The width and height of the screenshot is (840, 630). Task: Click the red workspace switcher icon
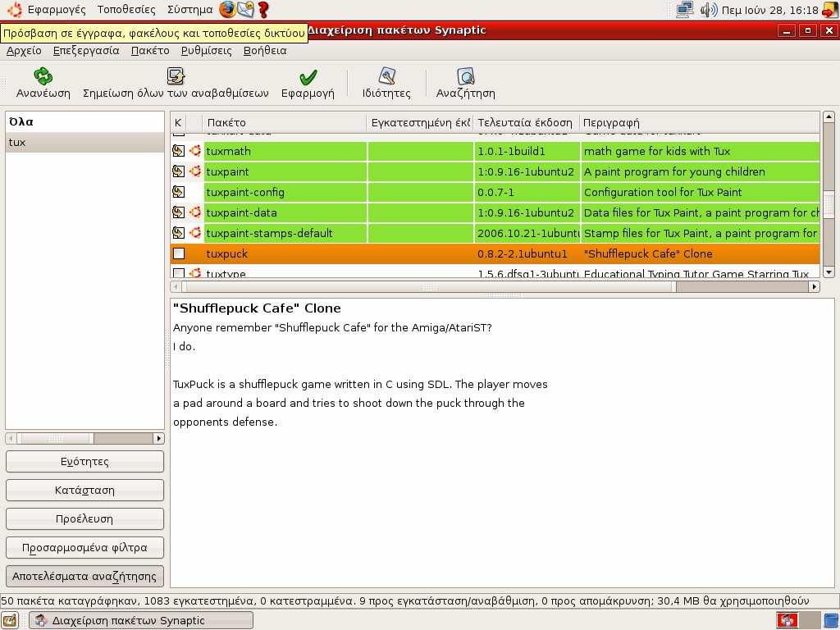[787, 620]
